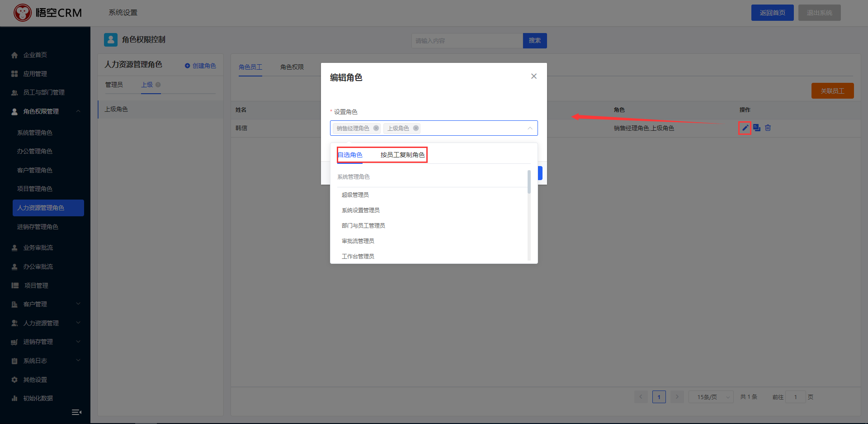Click the trash delete icon for 韩信
Screen dimensions: 868x424
[768, 128]
